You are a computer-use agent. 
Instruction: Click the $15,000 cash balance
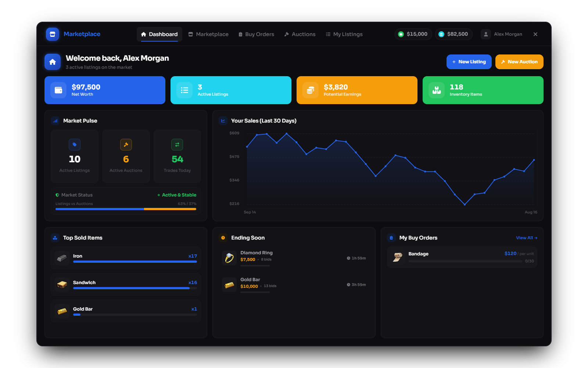click(x=413, y=34)
